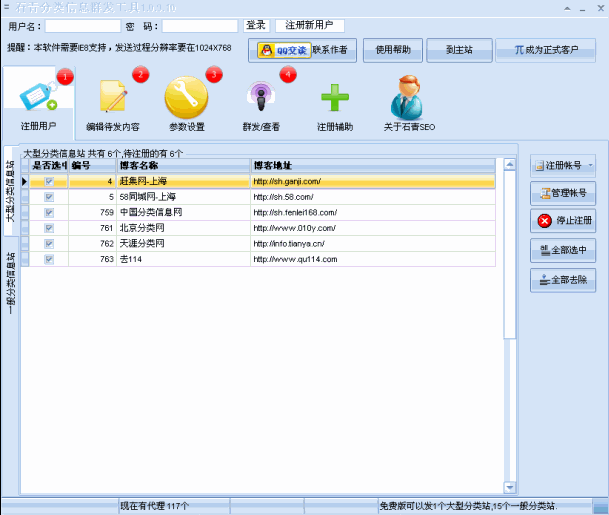Click 全部选中 button
Image resolution: width=609 pixels, height=515 pixels.
563,250
